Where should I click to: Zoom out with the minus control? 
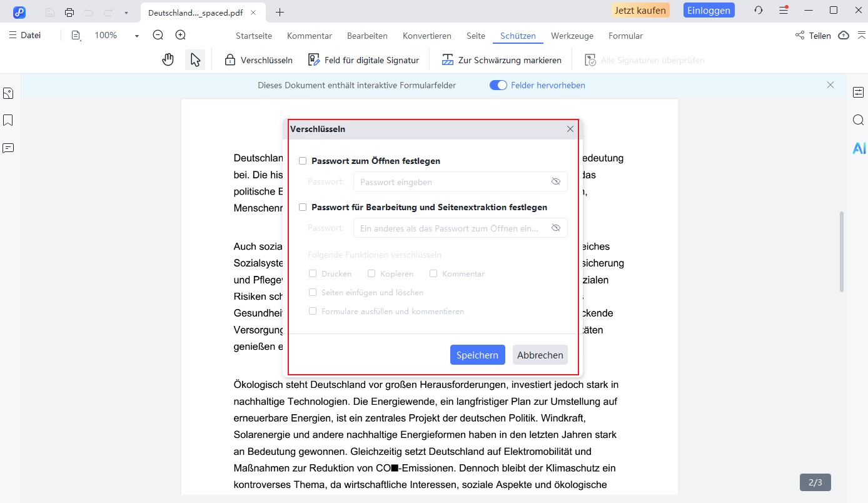click(x=157, y=36)
